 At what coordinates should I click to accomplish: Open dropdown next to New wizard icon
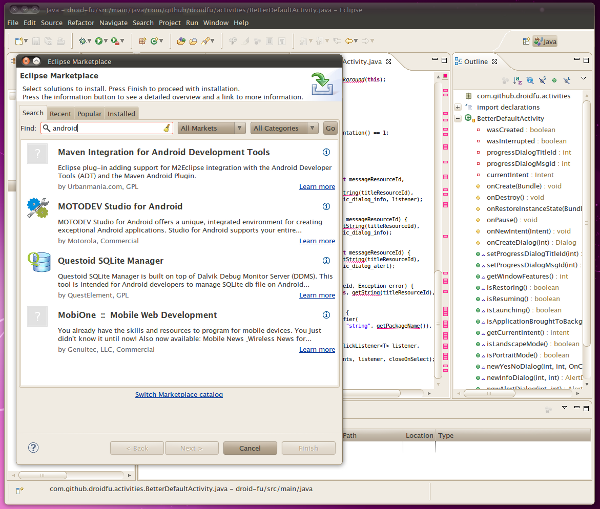tap(26, 41)
